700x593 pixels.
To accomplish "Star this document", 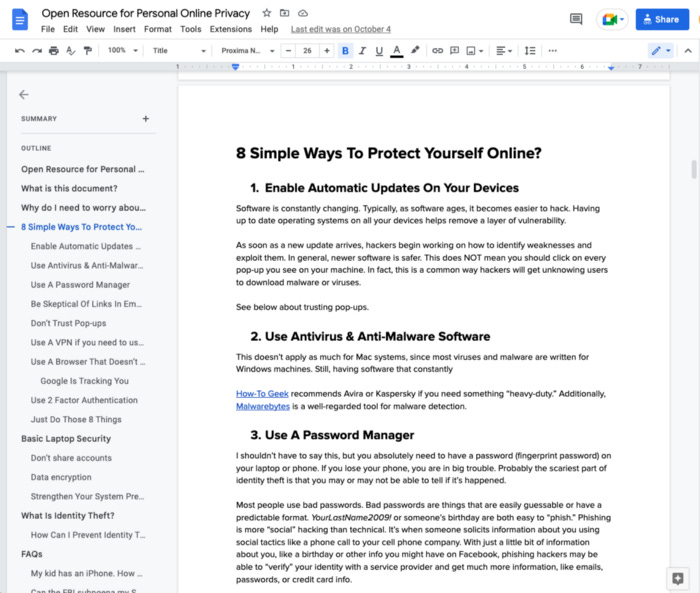I will [267, 13].
